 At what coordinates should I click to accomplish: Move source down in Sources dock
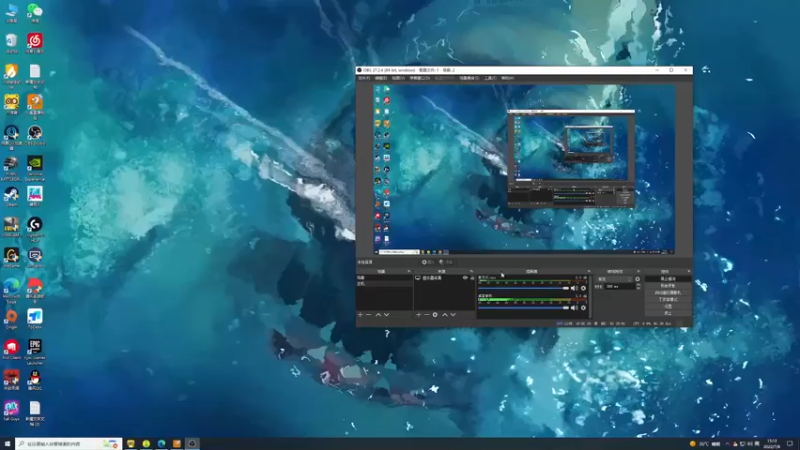click(453, 315)
